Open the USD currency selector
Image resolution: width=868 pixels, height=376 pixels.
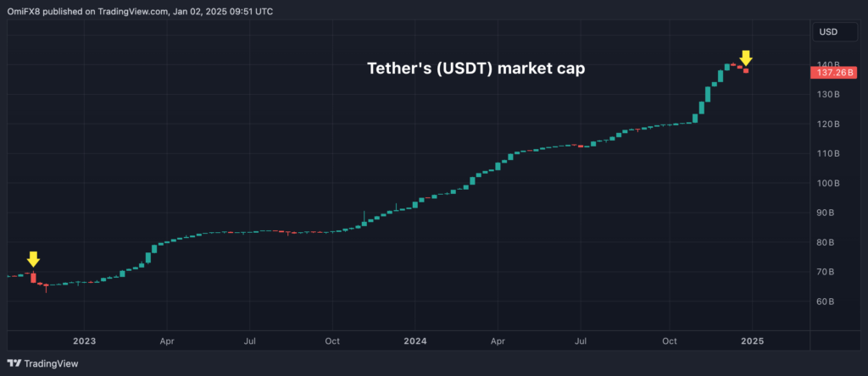click(x=827, y=32)
